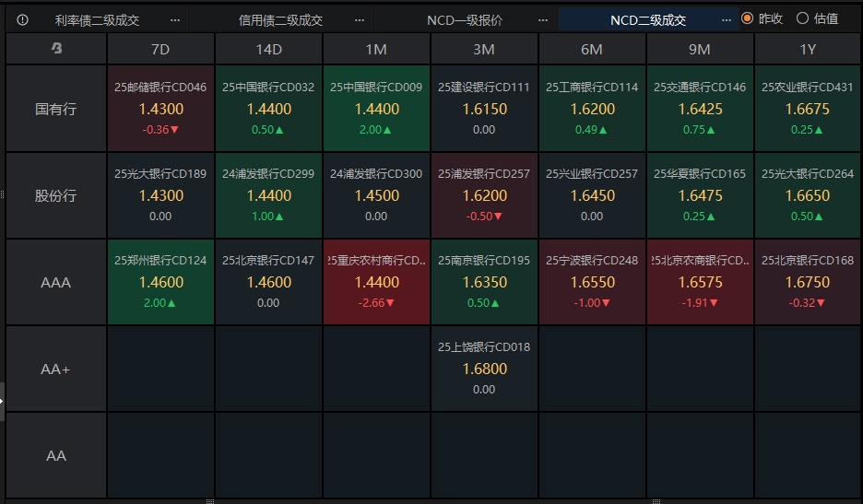Click the 3M column header
The height and width of the screenshot is (504, 863).
pyautogui.click(x=484, y=49)
